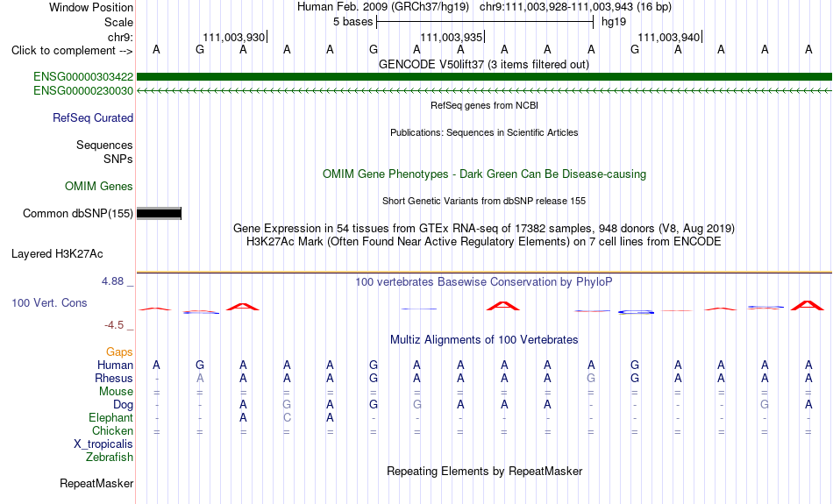
Task: Click the Human Feb. 2009 (GRCh37/hg19) assembly text
Action: (383, 7)
